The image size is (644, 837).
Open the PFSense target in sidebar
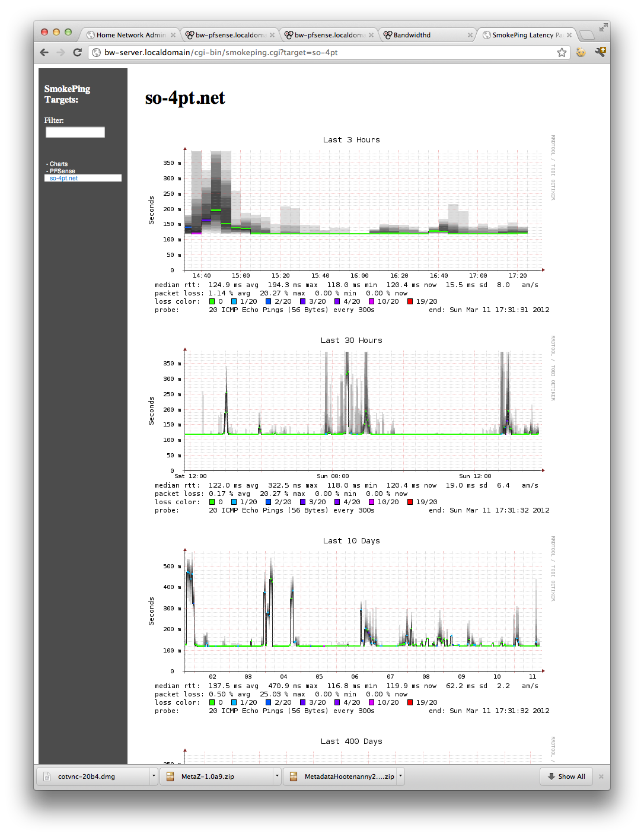(62, 171)
